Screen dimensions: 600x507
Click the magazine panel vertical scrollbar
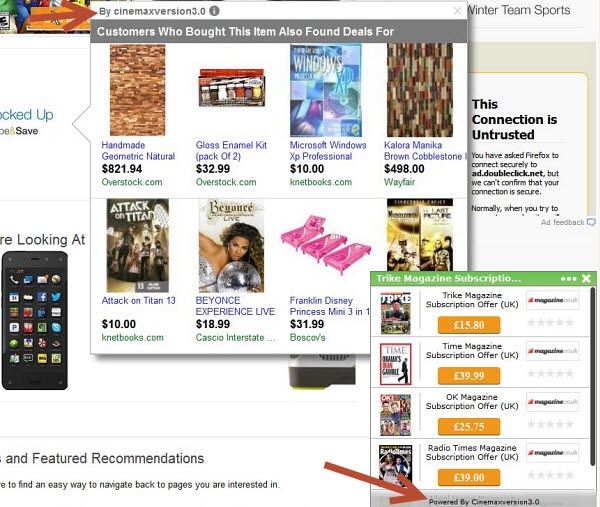592,377
